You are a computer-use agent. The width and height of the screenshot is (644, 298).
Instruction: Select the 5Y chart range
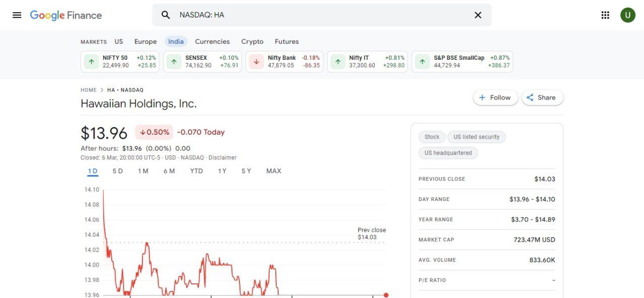coord(246,171)
